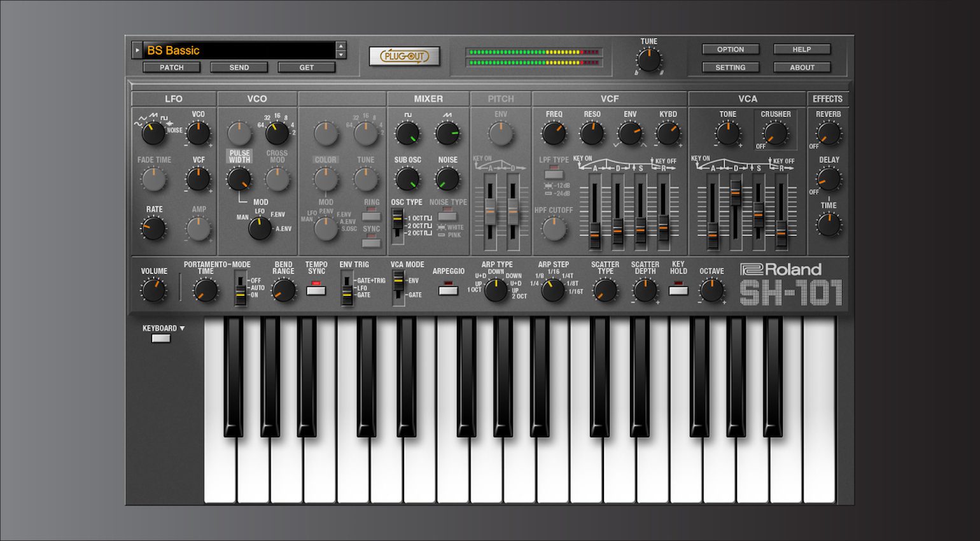Open the OPTION menu

pyautogui.click(x=731, y=50)
